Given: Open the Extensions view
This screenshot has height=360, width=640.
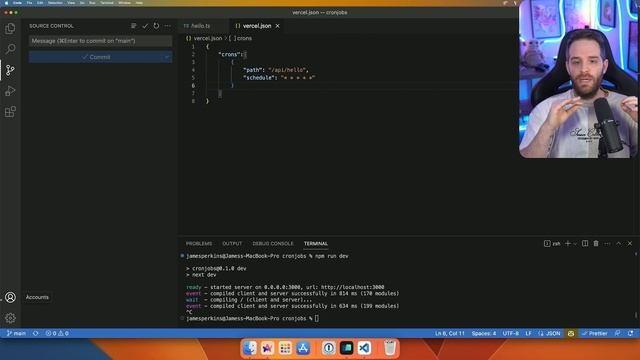Looking at the screenshot, I should [10, 111].
